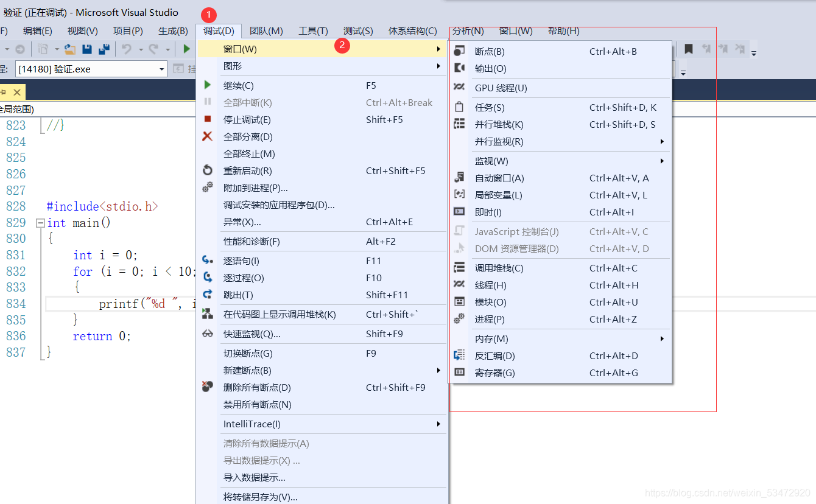Go to previous bookmark icon
Screen dimensions: 816x504
(x=706, y=49)
